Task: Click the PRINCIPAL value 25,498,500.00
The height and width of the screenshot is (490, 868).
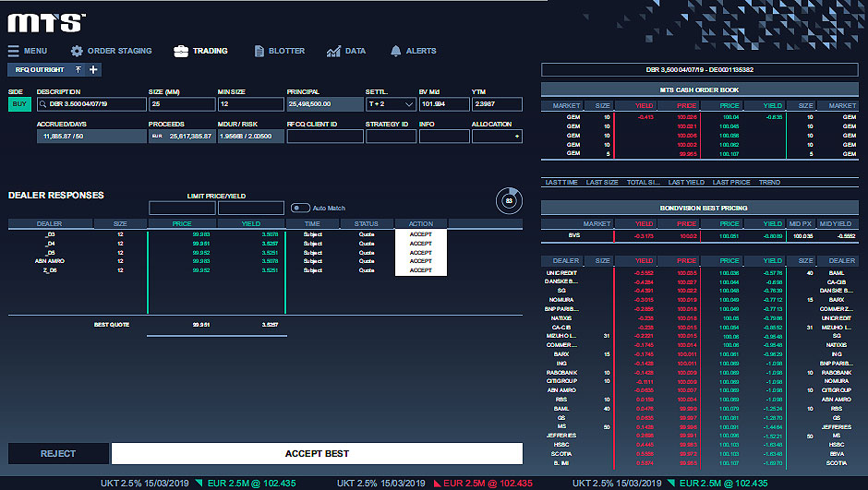Action: [325, 104]
